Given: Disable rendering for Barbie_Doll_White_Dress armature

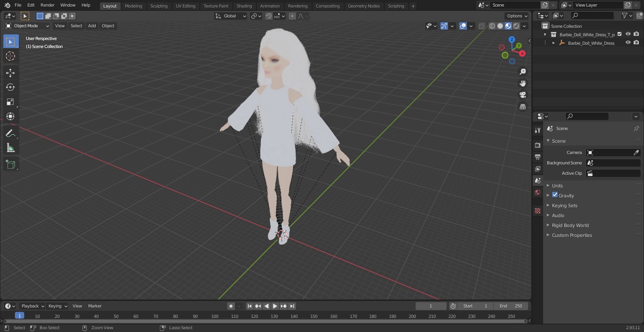Looking at the screenshot, I should click(x=636, y=43).
